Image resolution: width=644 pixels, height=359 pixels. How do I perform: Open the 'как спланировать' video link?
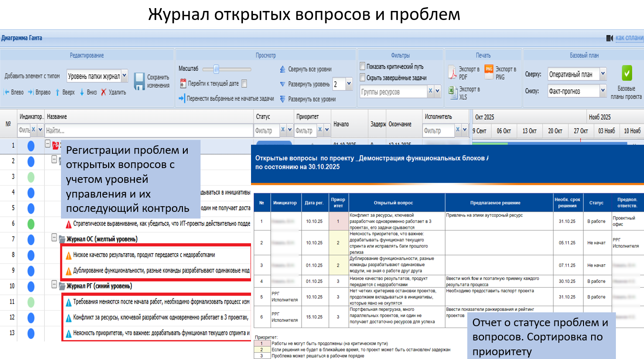(x=629, y=38)
